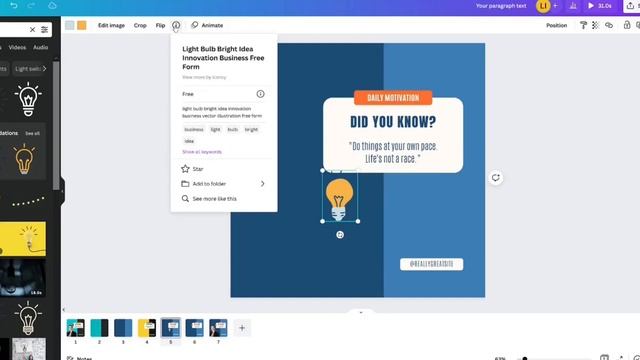Click the license info icon beside Free
This screenshot has width=640, height=360.
click(260, 94)
